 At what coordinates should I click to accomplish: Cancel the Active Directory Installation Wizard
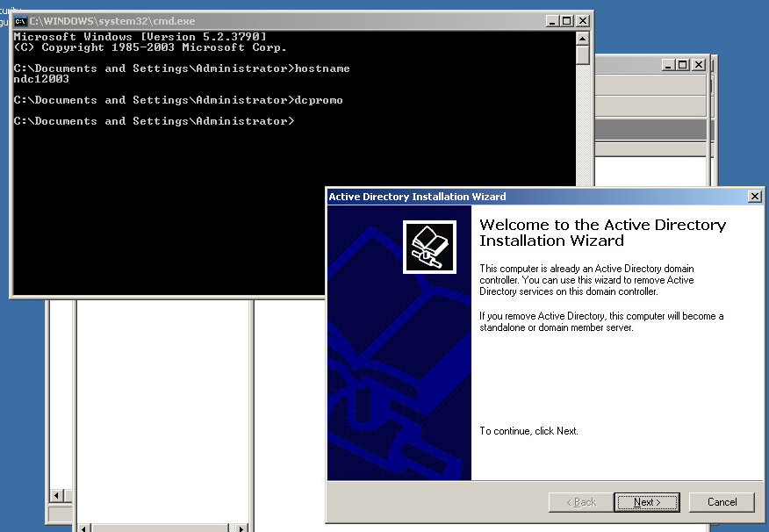[722, 502]
